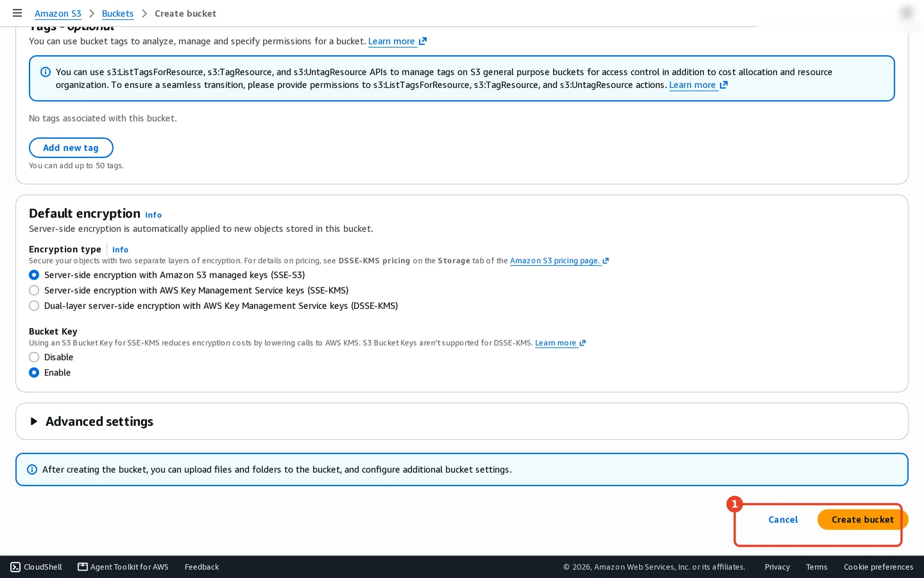Click external link icon after the tags API notice Learn more
Viewport: 924px width, 578px height.
[x=724, y=85]
